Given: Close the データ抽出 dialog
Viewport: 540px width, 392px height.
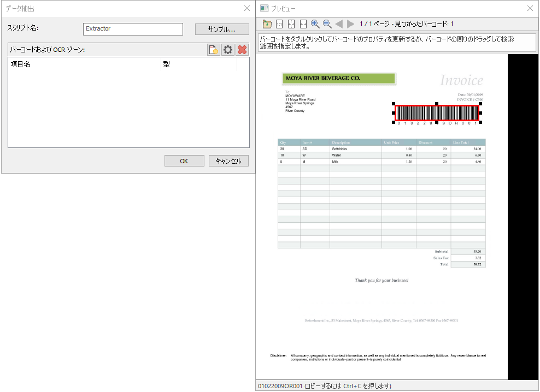Looking at the screenshot, I should pyautogui.click(x=247, y=8).
